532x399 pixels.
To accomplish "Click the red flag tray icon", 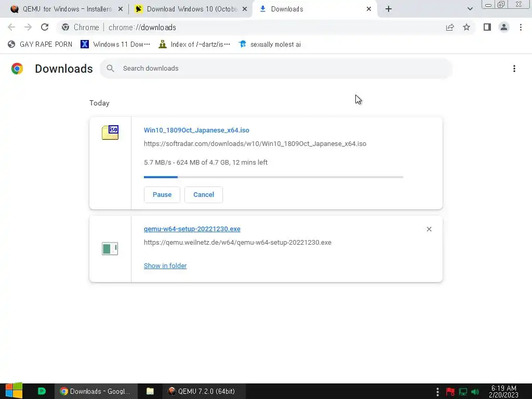I will tap(450, 392).
